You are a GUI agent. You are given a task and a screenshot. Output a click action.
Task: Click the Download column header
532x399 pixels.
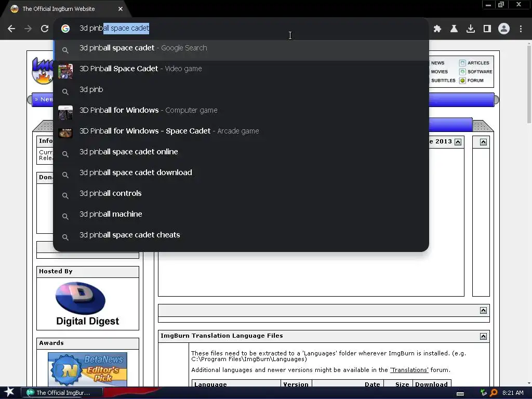pyautogui.click(x=431, y=384)
